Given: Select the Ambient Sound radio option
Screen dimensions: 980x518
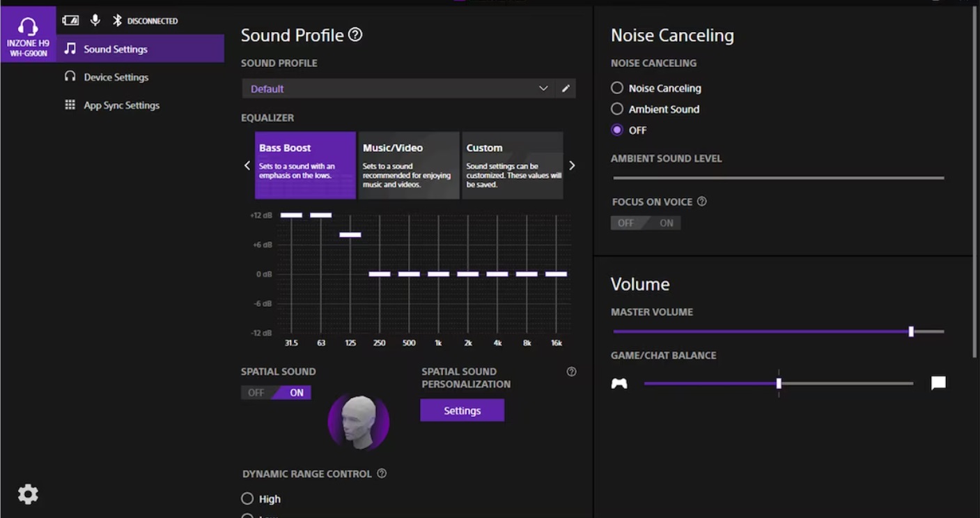Looking at the screenshot, I should (617, 109).
